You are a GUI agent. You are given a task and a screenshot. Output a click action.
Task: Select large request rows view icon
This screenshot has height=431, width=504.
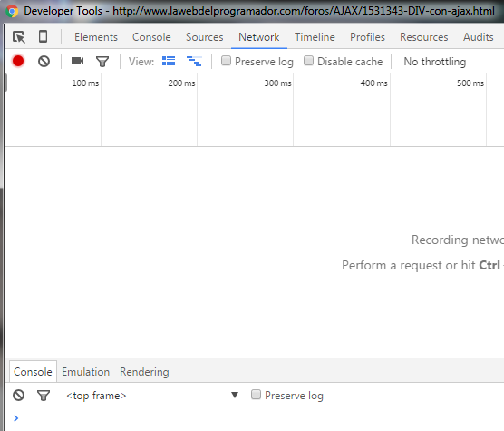pos(169,61)
